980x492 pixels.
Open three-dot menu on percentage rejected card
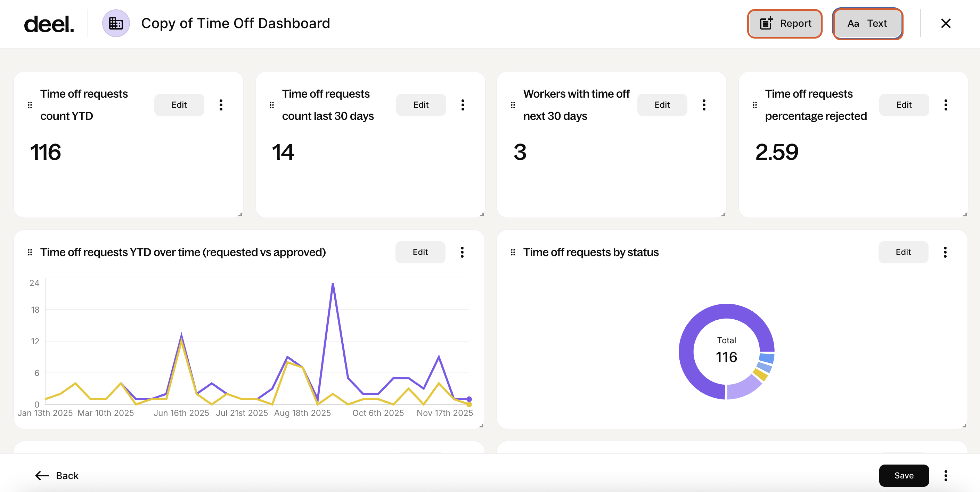point(945,105)
